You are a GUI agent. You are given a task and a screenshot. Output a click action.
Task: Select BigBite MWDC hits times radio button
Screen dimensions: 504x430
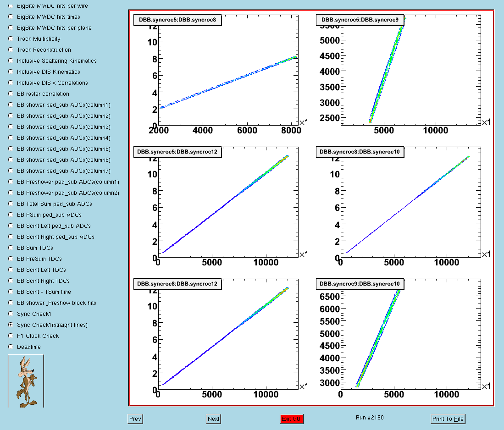11,17
